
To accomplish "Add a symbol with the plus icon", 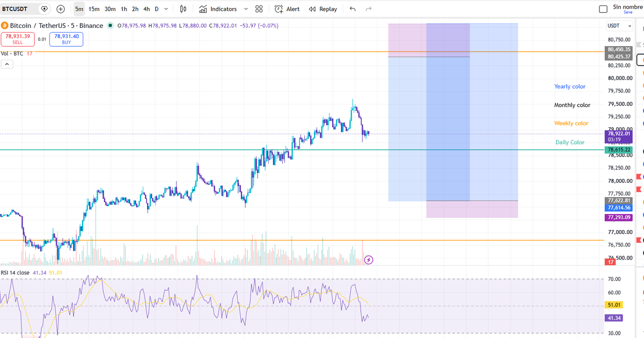I will pyautogui.click(x=61, y=9).
